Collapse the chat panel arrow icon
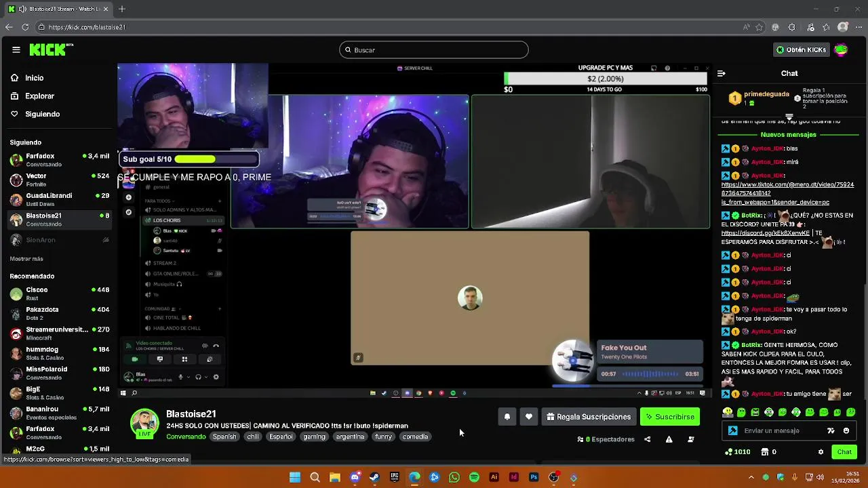The height and width of the screenshot is (488, 868). pos(722,73)
